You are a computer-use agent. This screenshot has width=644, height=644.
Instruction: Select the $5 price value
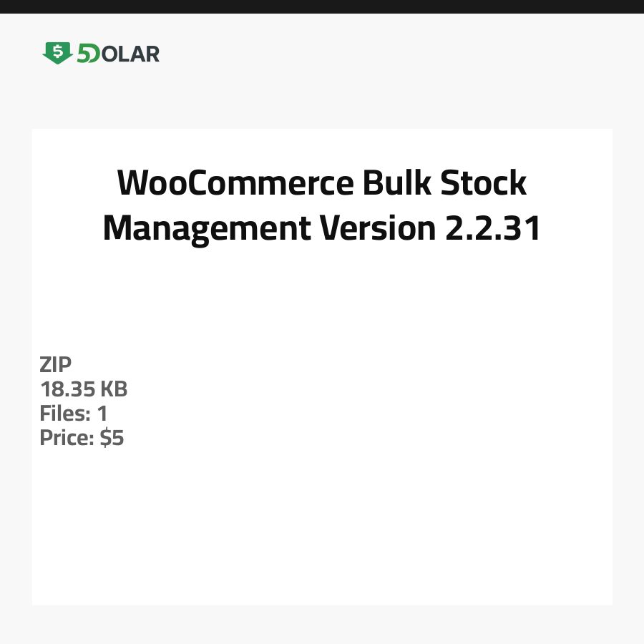[112, 438]
